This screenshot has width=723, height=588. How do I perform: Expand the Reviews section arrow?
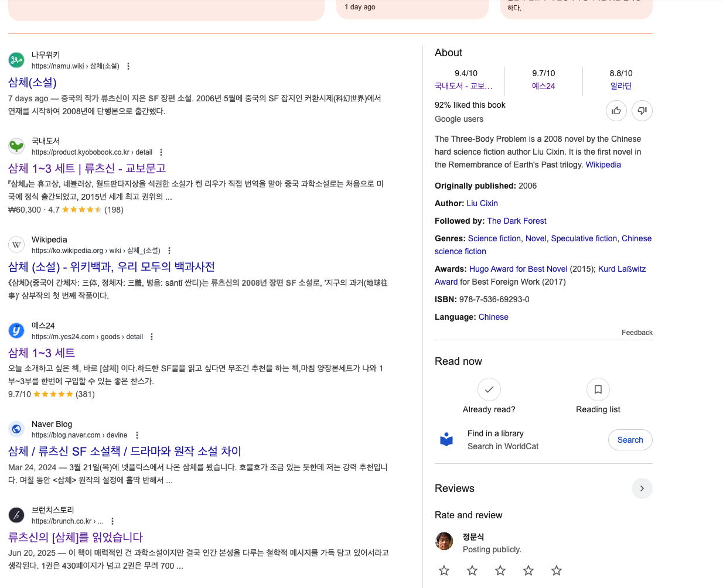click(642, 488)
